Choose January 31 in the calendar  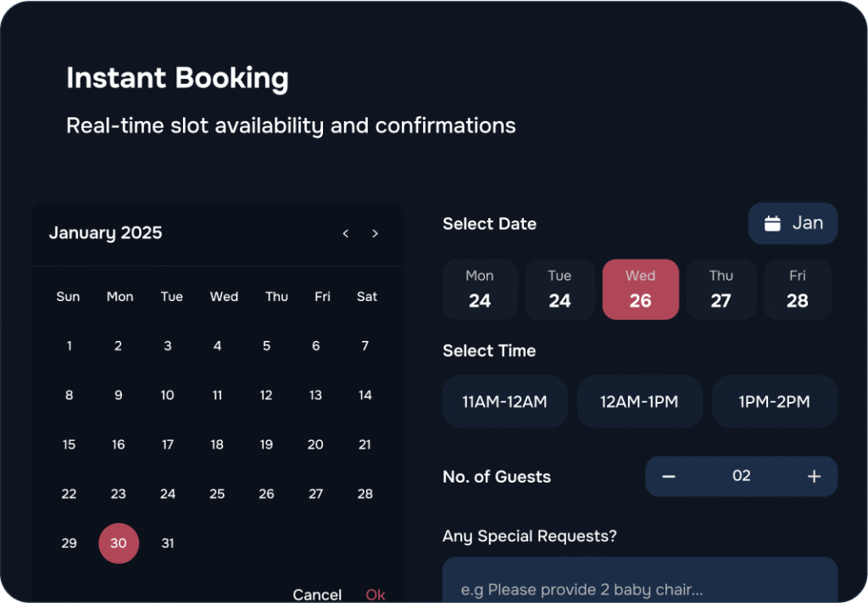click(x=168, y=543)
